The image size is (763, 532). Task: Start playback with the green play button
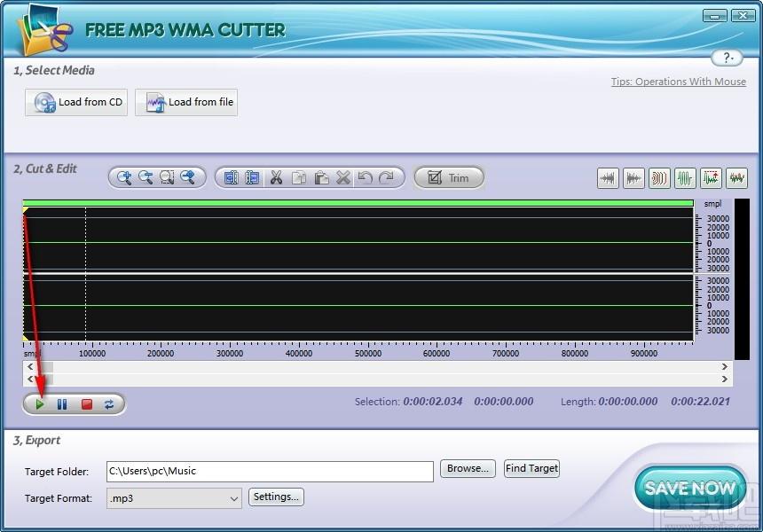(40, 404)
